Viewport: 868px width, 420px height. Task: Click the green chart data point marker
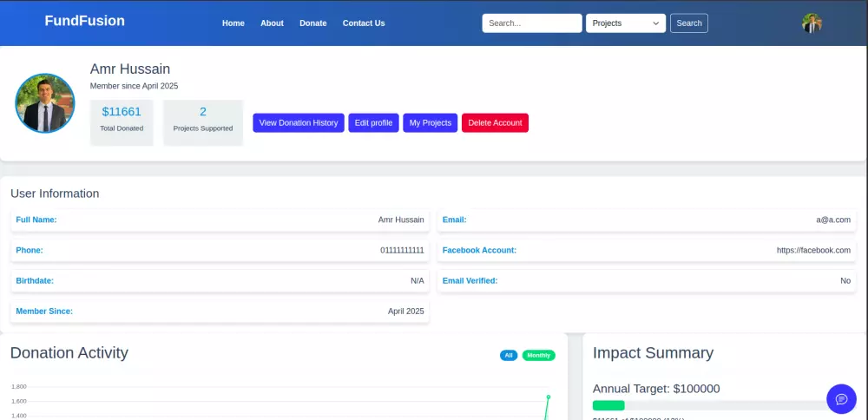coord(549,397)
